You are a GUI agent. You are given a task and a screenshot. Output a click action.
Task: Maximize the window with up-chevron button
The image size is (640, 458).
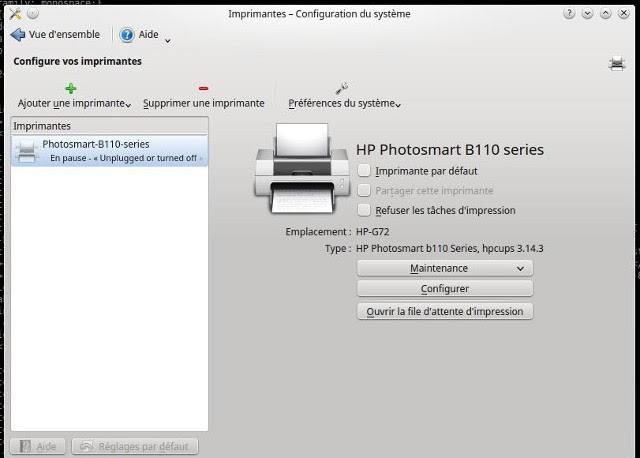pyautogui.click(x=605, y=13)
